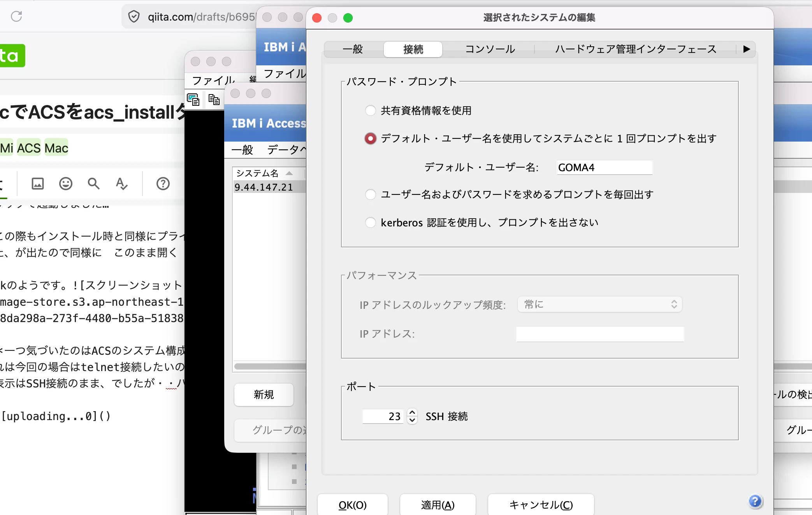Click the Qiita address bar URL
This screenshot has width=812, height=515.
click(x=202, y=17)
